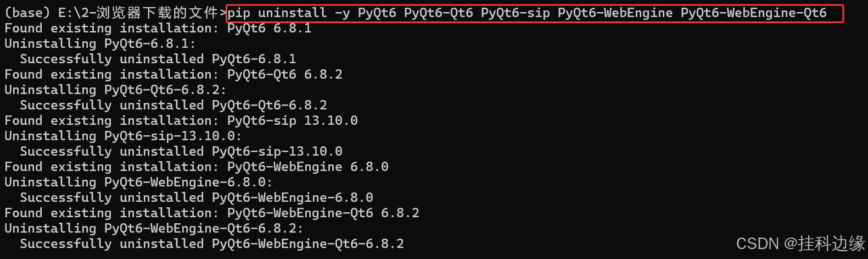Click line "Found existing installation: PyQt6-Qt6 6.8.2"
This screenshot has width=868, height=259.
173,74
